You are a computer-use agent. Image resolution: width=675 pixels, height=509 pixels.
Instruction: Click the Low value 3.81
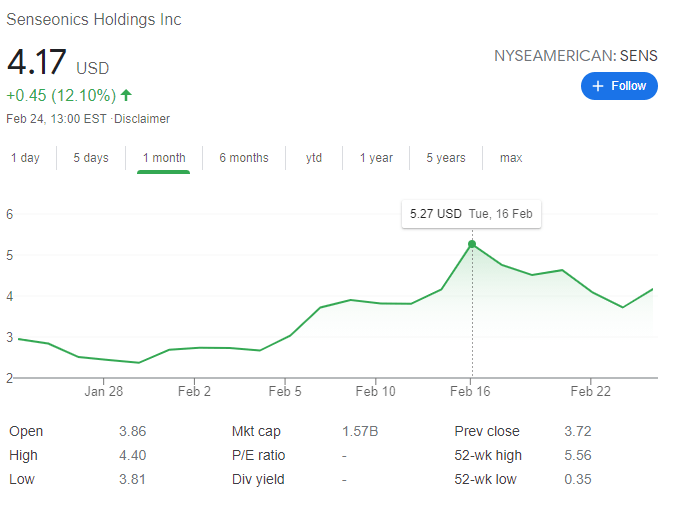point(132,480)
